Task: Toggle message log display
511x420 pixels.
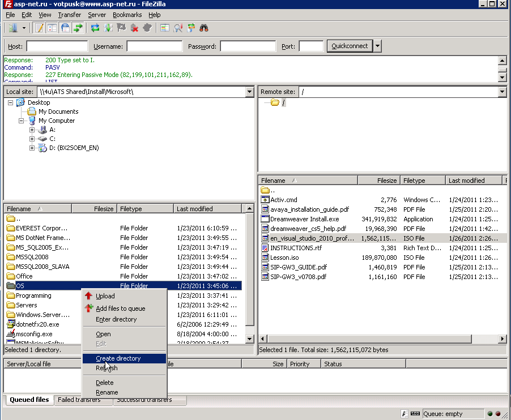Action: pos(39,28)
